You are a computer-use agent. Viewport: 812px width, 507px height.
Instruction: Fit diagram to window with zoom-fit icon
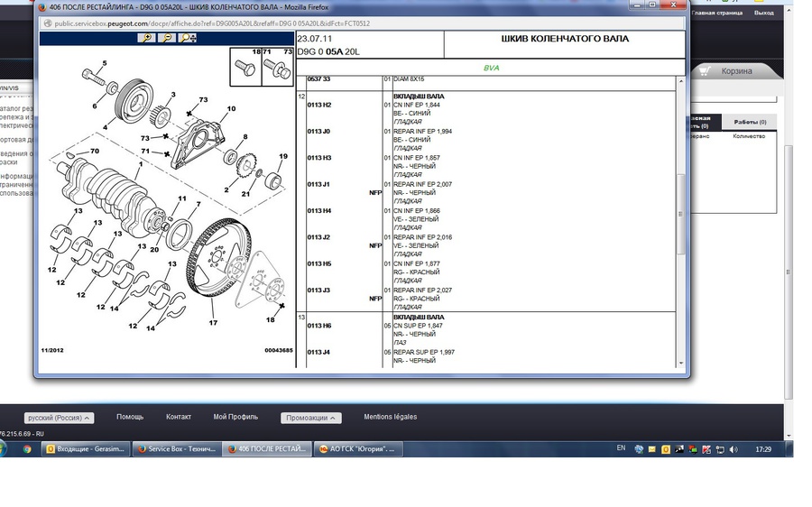pyautogui.click(x=187, y=38)
